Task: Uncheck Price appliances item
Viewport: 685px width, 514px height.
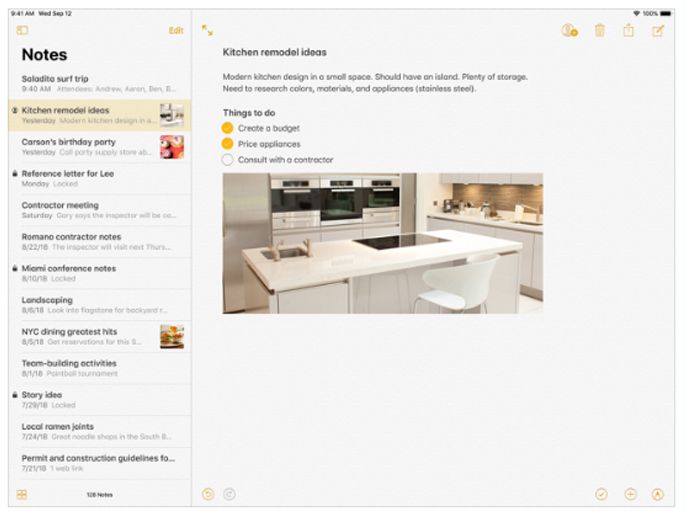Action: [x=227, y=144]
